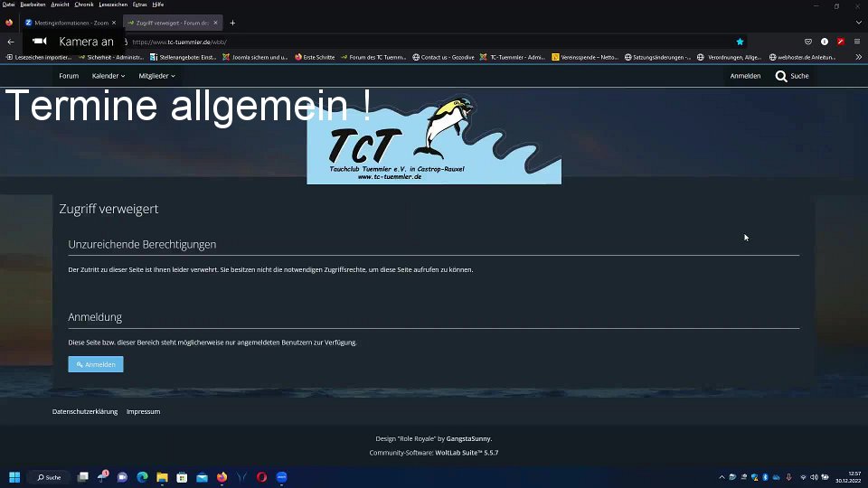The height and width of the screenshot is (488, 868).
Task: Show more bookmarks with toolbar overflow chevron
Action: (858, 57)
